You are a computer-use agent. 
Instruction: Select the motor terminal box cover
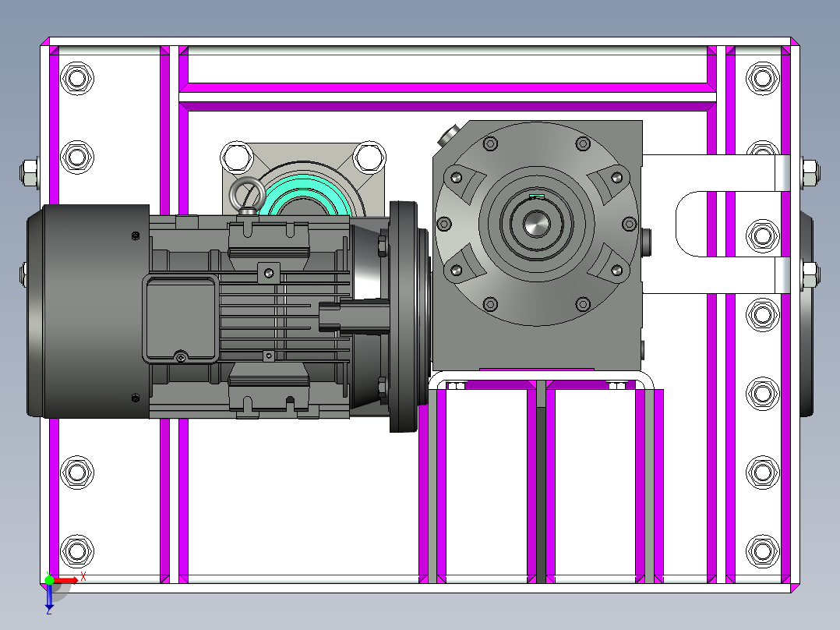pos(180,318)
